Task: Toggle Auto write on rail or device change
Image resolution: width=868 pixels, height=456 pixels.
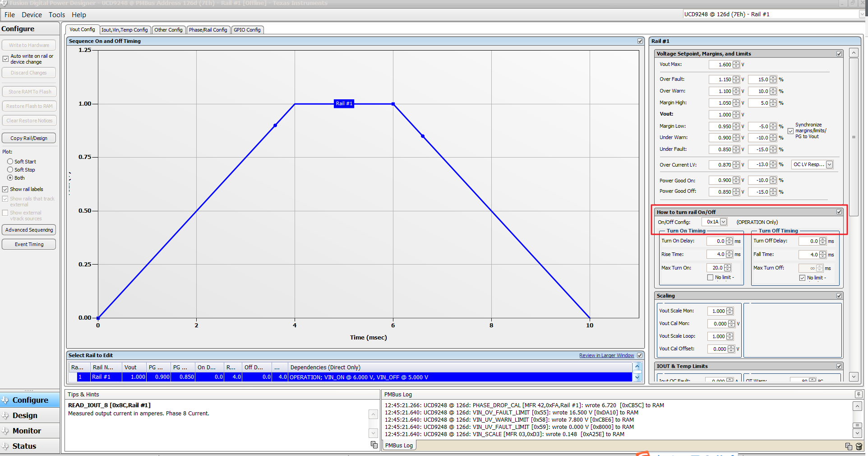Action: (6, 59)
